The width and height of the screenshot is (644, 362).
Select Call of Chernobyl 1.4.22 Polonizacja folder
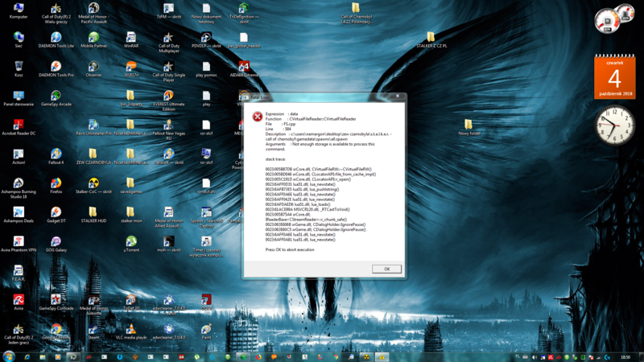click(356, 13)
